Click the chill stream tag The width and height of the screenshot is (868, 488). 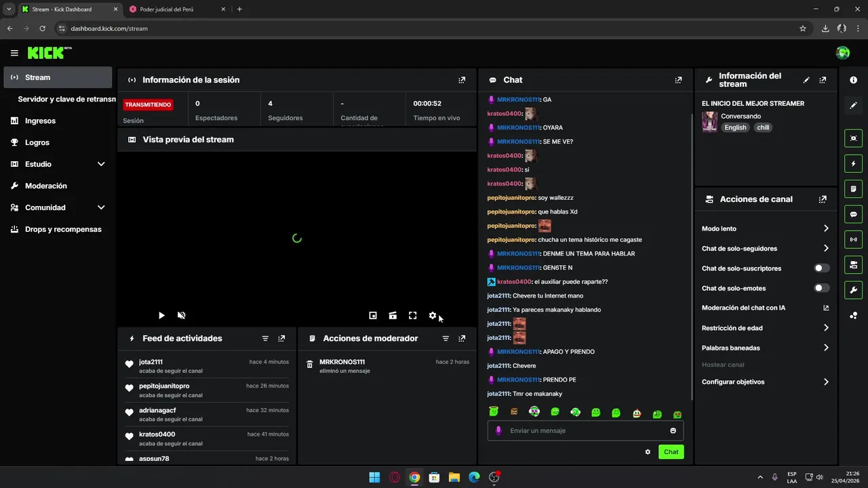click(x=764, y=127)
